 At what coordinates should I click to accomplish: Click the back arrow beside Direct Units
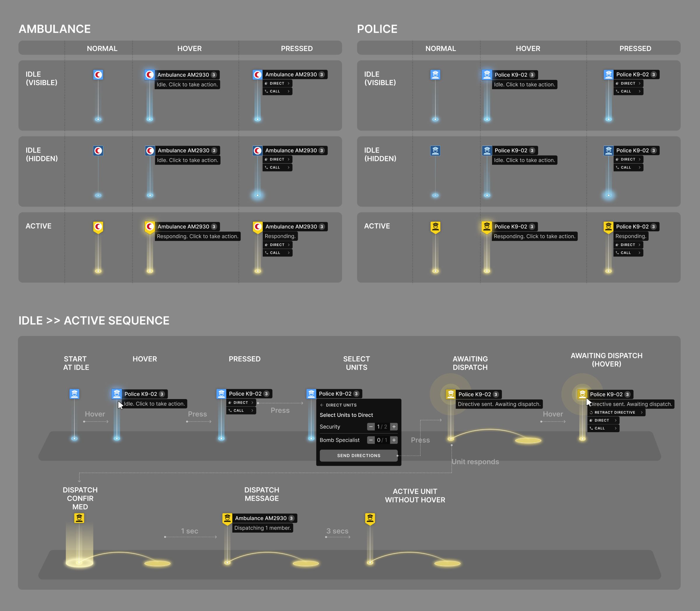[x=322, y=405]
